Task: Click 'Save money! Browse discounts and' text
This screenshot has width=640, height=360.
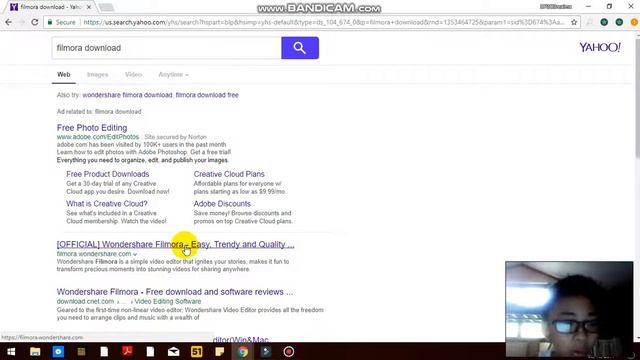Action: click(242, 213)
